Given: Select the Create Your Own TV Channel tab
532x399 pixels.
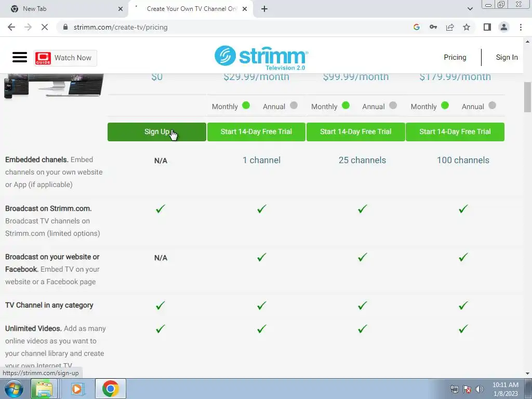Looking at the screenshot, I should (x=190, y=9).
